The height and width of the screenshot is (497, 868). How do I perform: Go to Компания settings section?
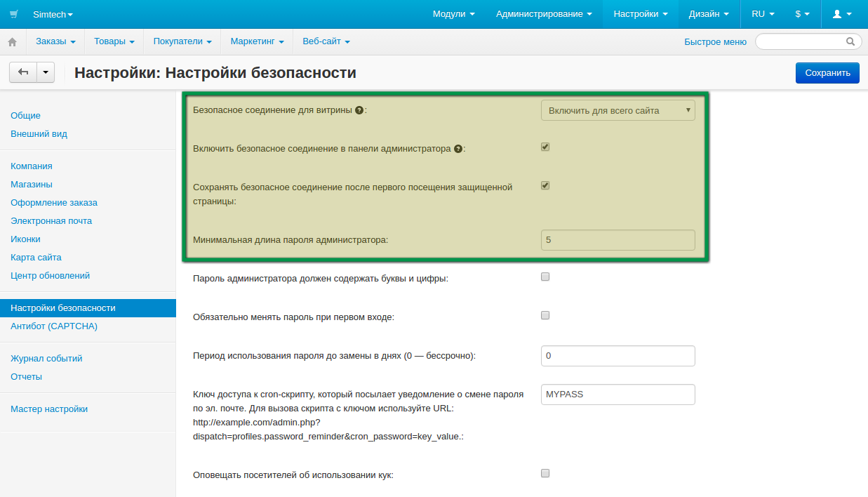pyautogui.click(x=32, y=166)
